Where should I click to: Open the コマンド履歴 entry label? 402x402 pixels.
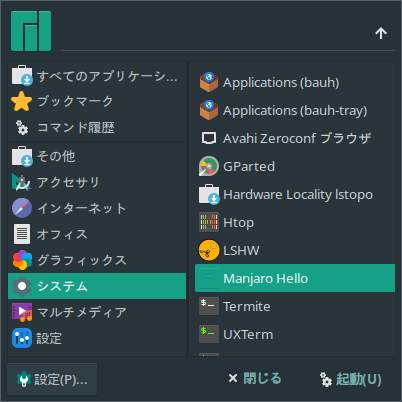[x=76, y=127]
